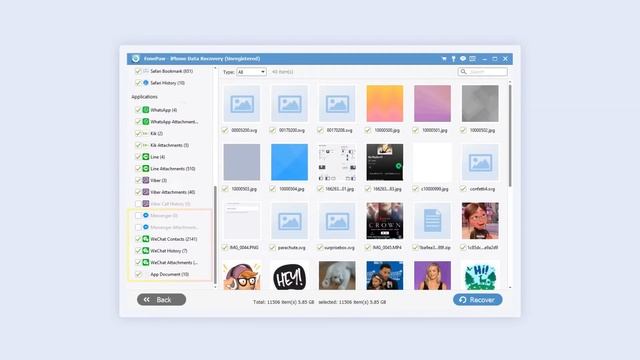640x360 pixels.
Task: Click the 10000503.jpg file name
Action: 244,189
